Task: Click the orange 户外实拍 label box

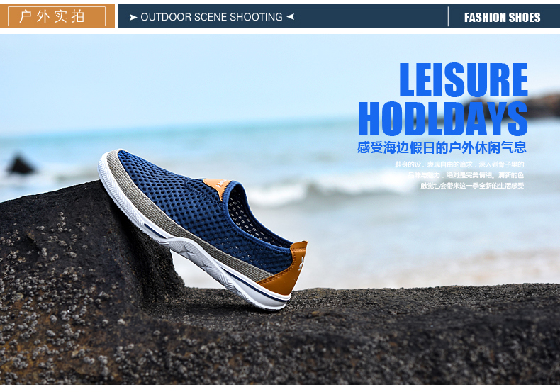Action: point(57,16)
